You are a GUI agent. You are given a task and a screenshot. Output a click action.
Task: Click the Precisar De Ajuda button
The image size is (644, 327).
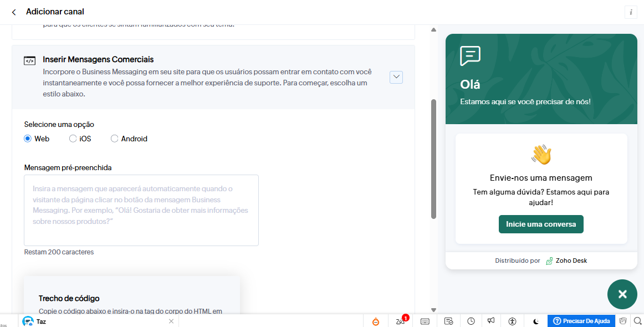pyautogui.click(x=581, y=321)
